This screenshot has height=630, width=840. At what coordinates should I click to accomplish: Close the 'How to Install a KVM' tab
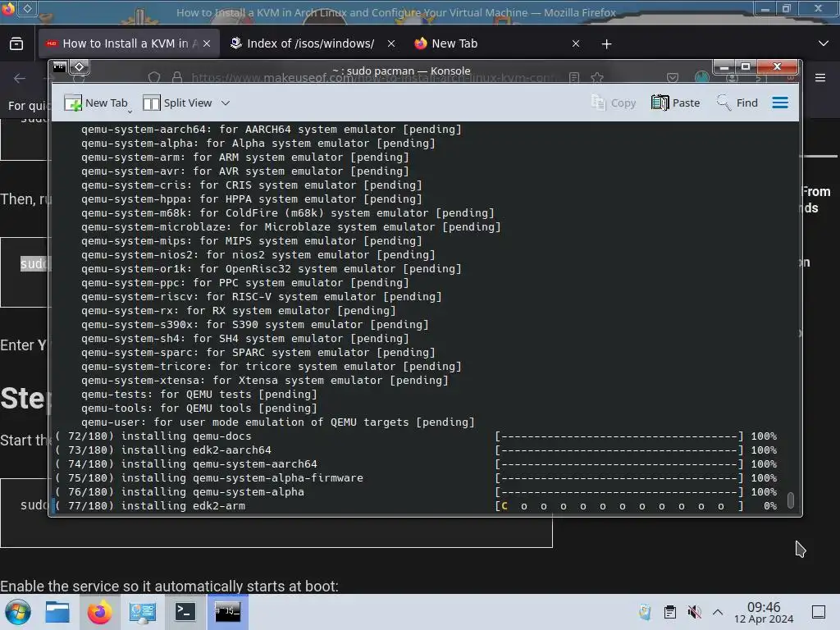(208, 43)
